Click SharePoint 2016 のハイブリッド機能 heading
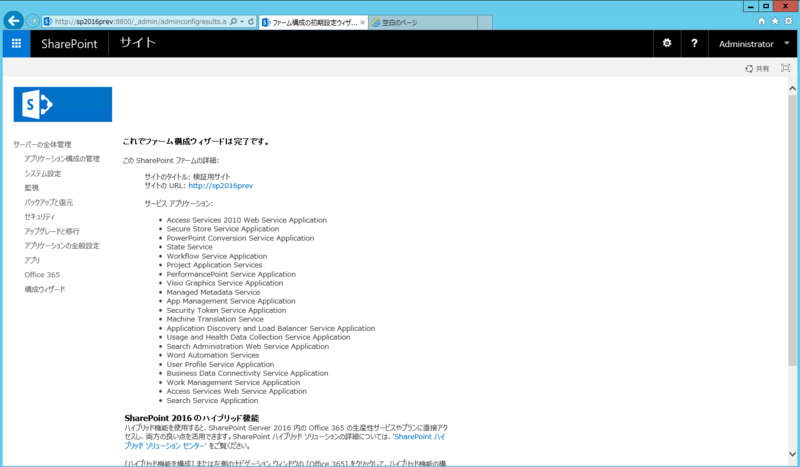The image size is (800, 467). [x=191, y=418]
